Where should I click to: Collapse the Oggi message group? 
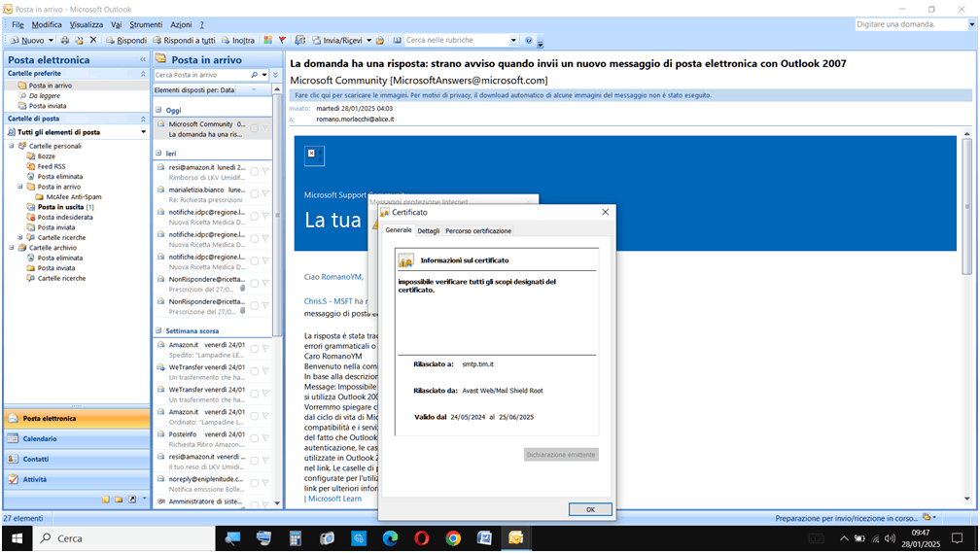point(158,110)
